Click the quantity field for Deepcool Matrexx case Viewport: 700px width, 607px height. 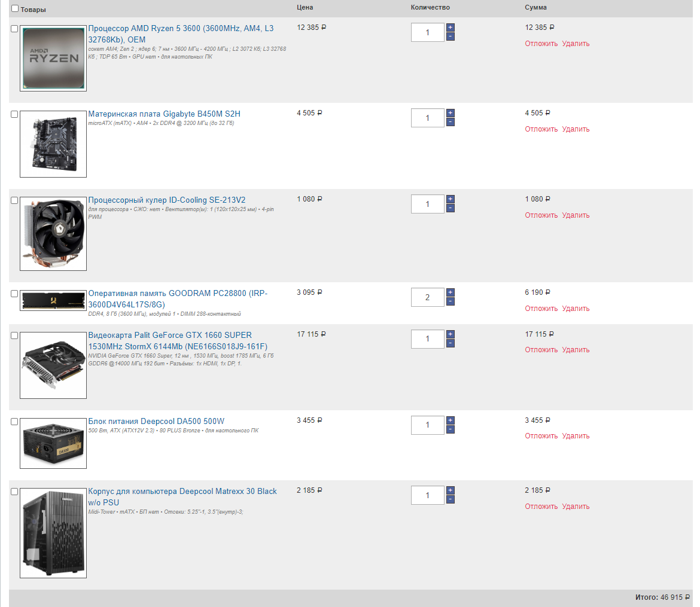coord(428,495)
